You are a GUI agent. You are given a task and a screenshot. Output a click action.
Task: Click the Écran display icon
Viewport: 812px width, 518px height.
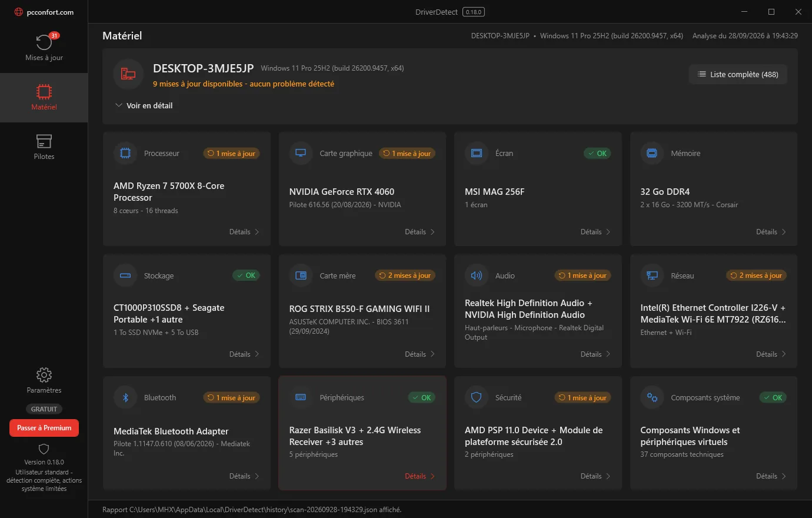[477, 153]
